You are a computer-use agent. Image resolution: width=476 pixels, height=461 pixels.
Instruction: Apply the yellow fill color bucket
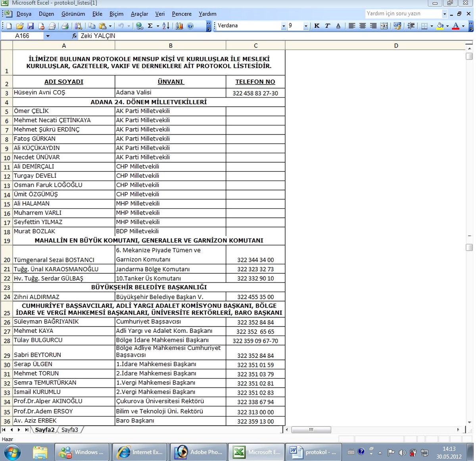click(440, 26)
